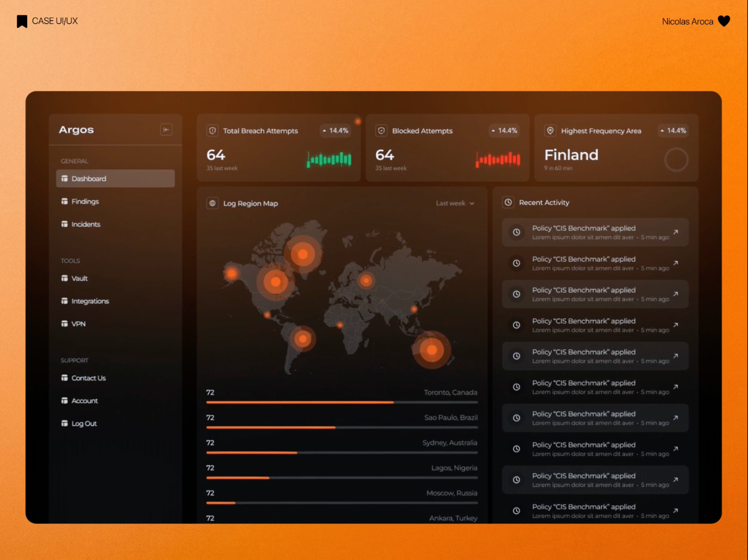The image size is (748, 560).
Task: Expand the first Policy CIS Benchmark activity entry
Action: (675, 232)
